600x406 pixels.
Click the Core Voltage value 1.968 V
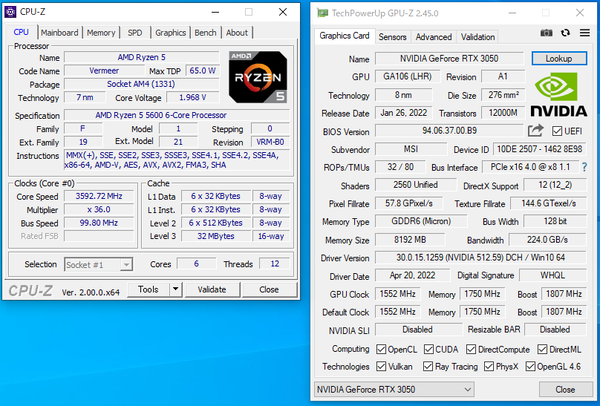[192, 98]
